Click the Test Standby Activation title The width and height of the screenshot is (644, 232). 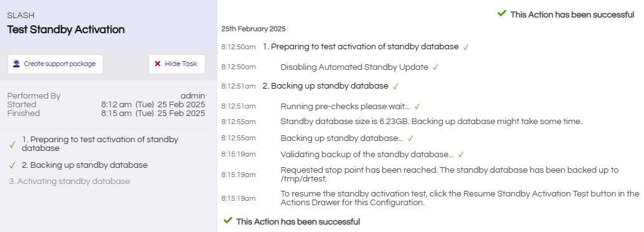(x=66, y=29)
